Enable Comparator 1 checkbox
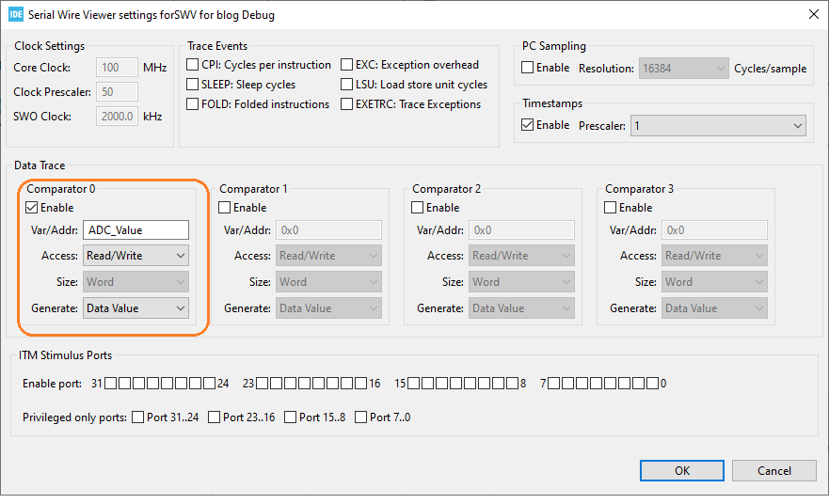This screenshot has width=829, height=504. [225, 208]
